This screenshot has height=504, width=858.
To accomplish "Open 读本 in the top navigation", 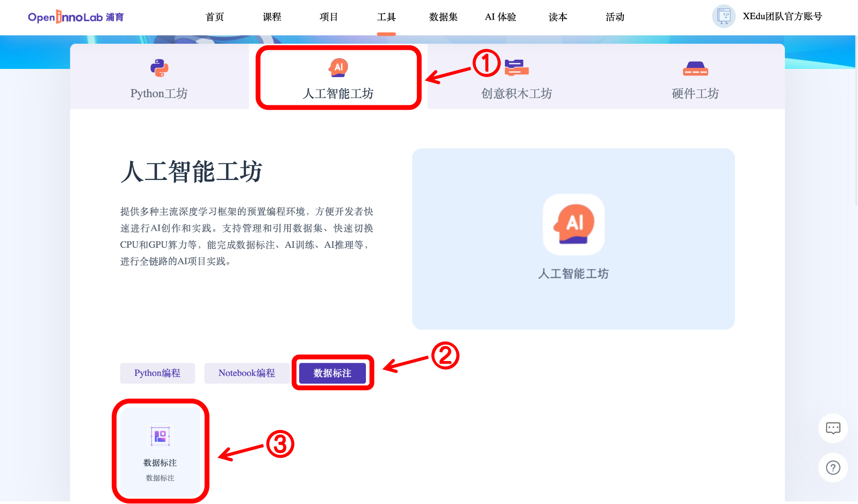I will coord(558,17).
